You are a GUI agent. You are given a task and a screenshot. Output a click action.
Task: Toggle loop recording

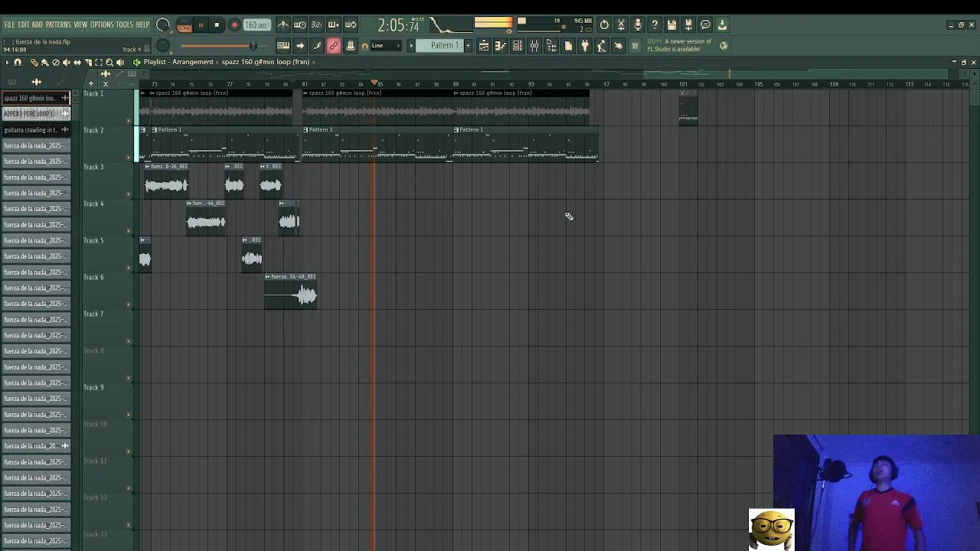(351, 24)
